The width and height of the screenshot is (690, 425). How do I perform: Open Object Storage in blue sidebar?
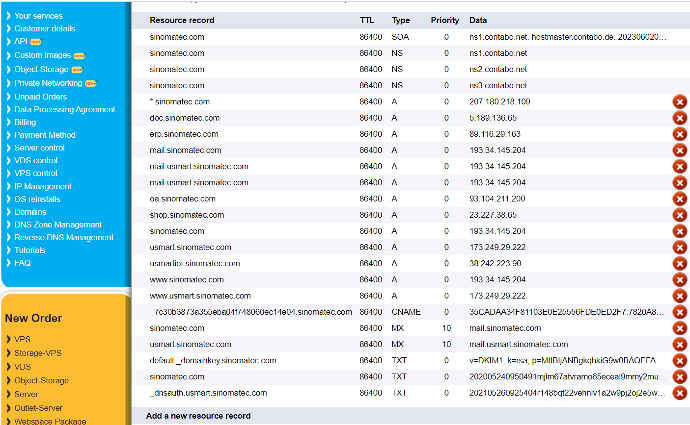pos(41,69)
